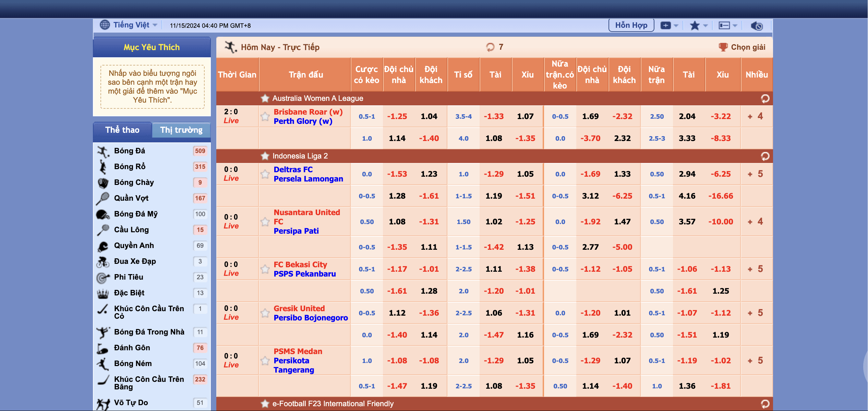
Task: Favorite the Brisbane Roar vs Perth Glory match
Action: click(x=265, y=117)
